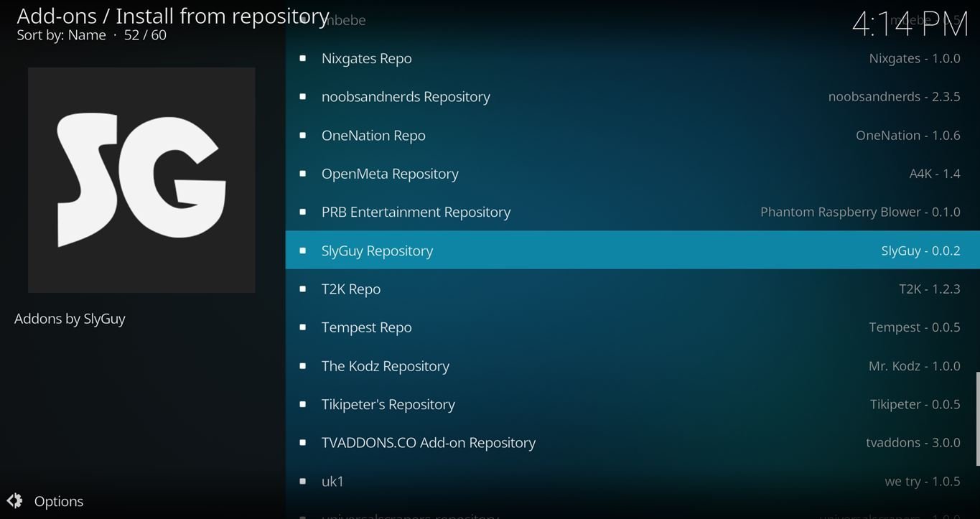Open the highlighted SlyGuy Repository

(377, 251)
